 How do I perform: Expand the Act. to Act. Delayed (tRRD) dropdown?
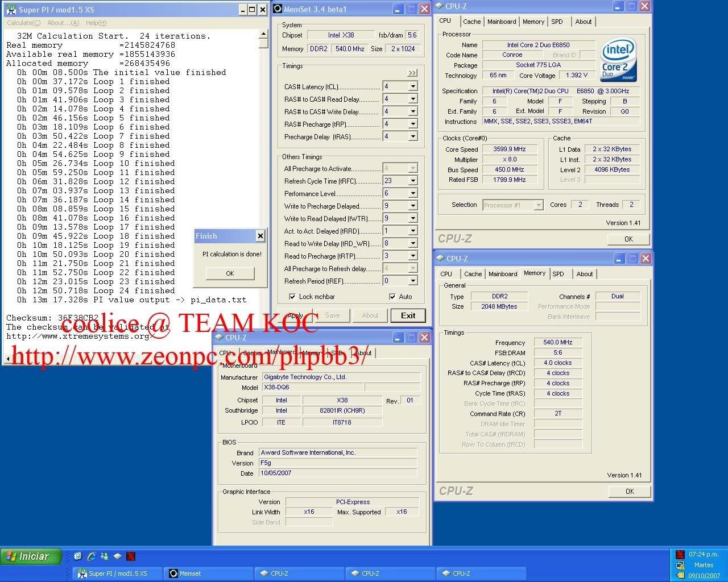click(413, 231)
